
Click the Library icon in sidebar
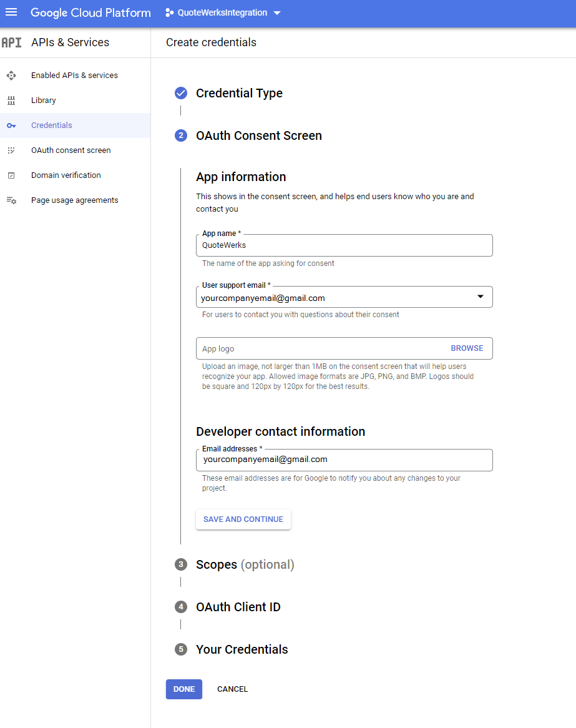(11, 101)
